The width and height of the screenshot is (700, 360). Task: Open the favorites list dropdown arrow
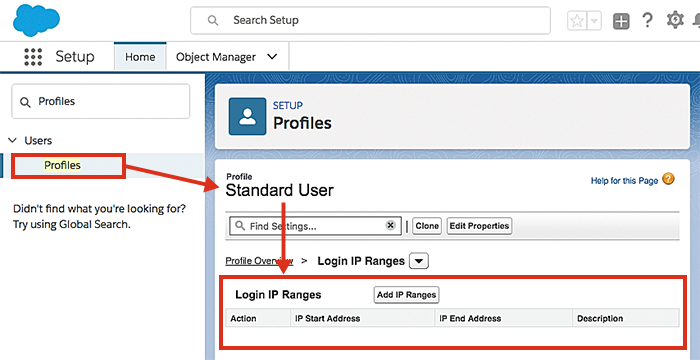click(x=594, y=21)
